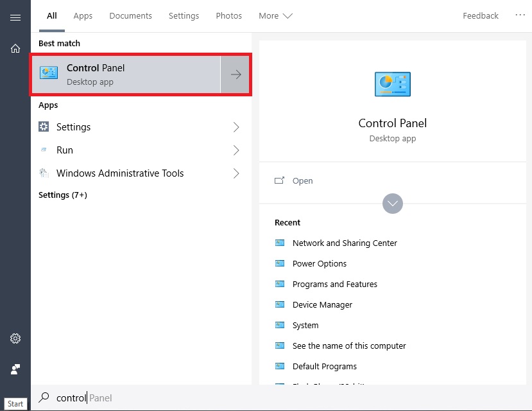The image size is (532, 411).
Task: Click the user feedback person icon
Action: [x=15, y=369]
